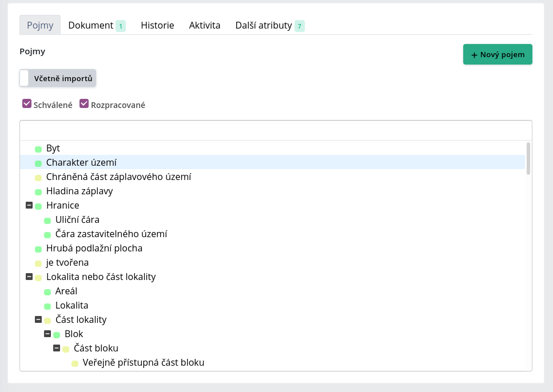The image size is (553, 392).
Task: Click the green status dot next to Hladina záplavy
Action: 38,192
